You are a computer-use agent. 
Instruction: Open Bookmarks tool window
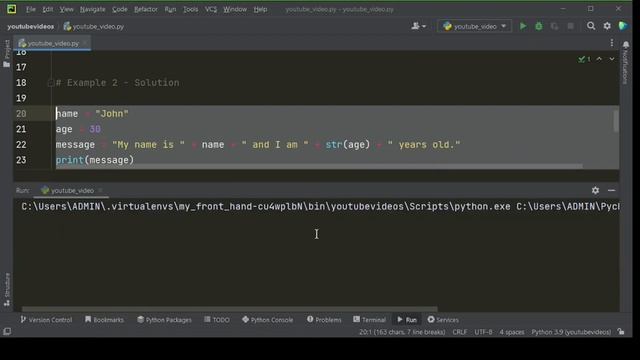104,320
